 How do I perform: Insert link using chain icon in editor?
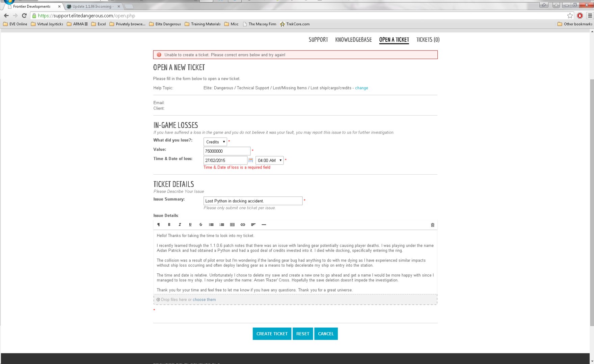click(x=243, y=225)
